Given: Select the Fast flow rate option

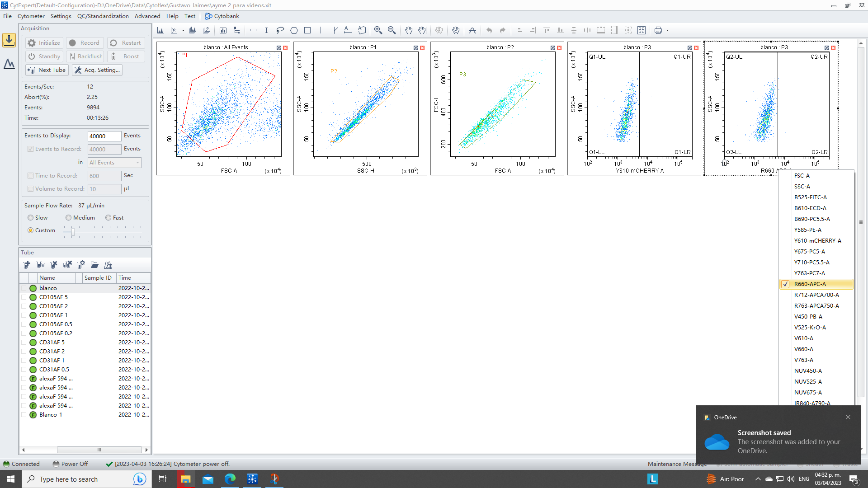Looking at the screenshot, I should pyautogui.click(x=108, y=218).
